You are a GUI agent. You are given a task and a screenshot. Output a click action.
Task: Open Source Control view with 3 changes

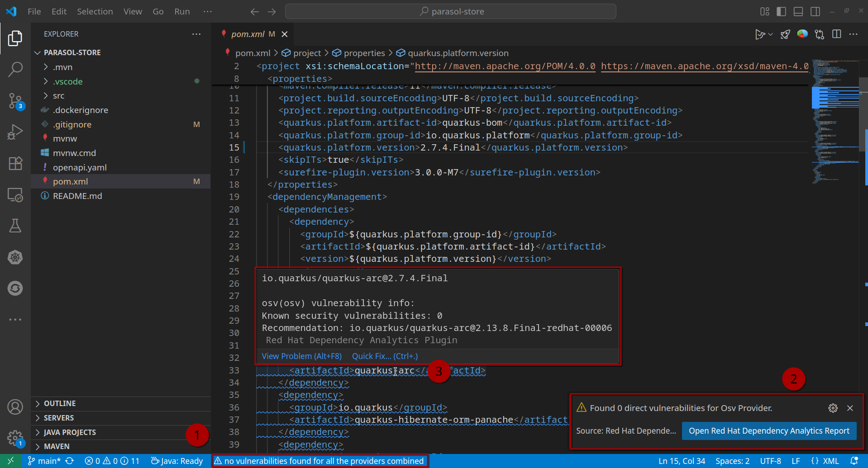click(15, 101)
